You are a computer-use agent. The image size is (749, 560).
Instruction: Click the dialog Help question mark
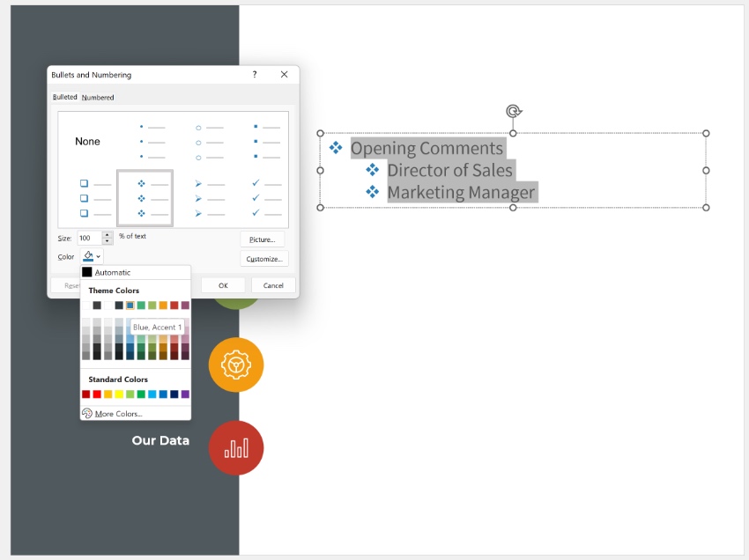point(255,74)
